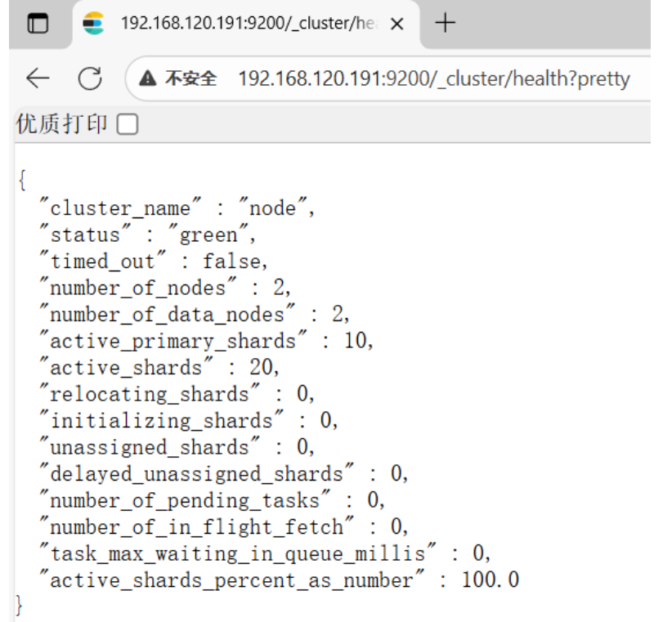672x622 pixels.
Task: Click the "green" status value
Action: click(208, 235)
